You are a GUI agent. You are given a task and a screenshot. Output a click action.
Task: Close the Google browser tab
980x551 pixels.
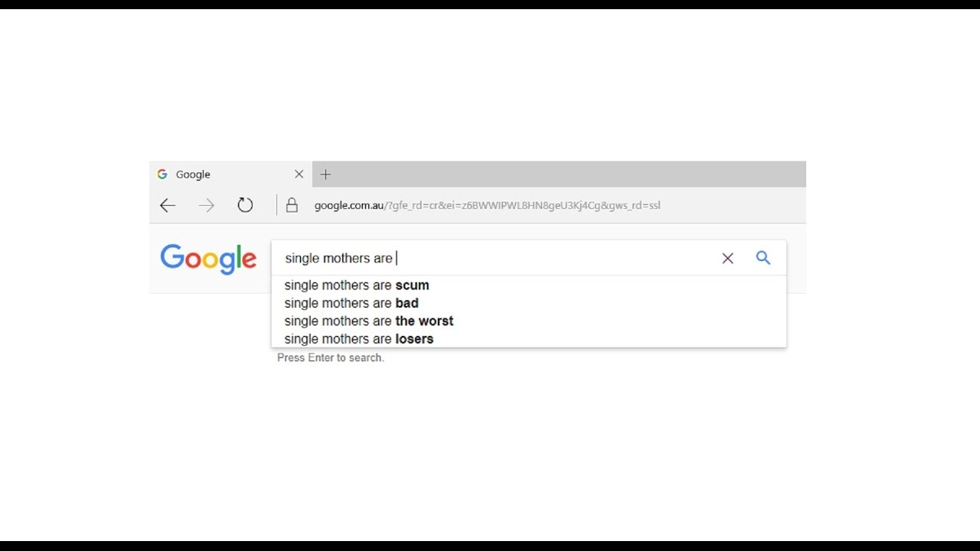pyautogui.click(x=299, y=174)
